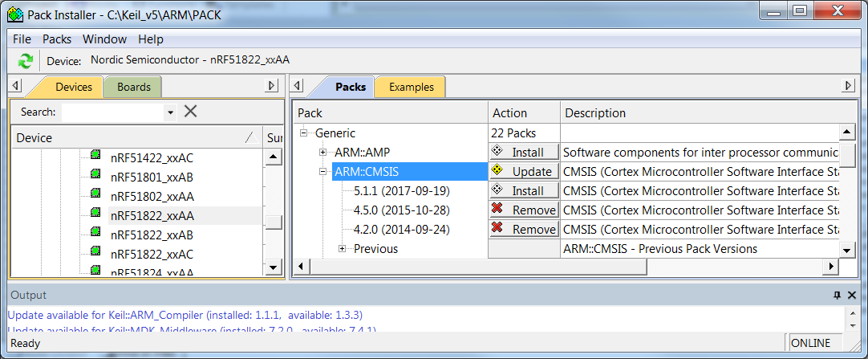Sort by the Device column header
Screen dimensions: 868x359
(136, 138)
